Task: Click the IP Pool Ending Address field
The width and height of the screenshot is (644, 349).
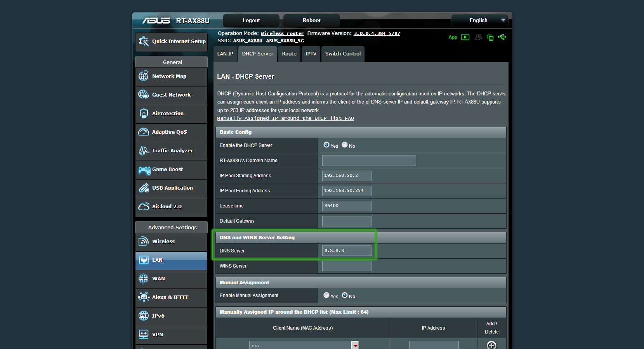Action: (x=347, y=191)
